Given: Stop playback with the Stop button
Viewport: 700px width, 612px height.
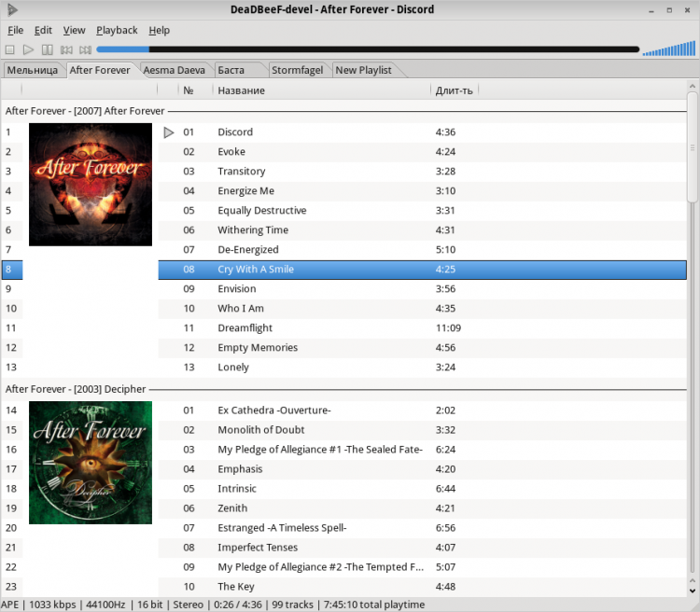Looking at the screenshot, I should point(10,49).
